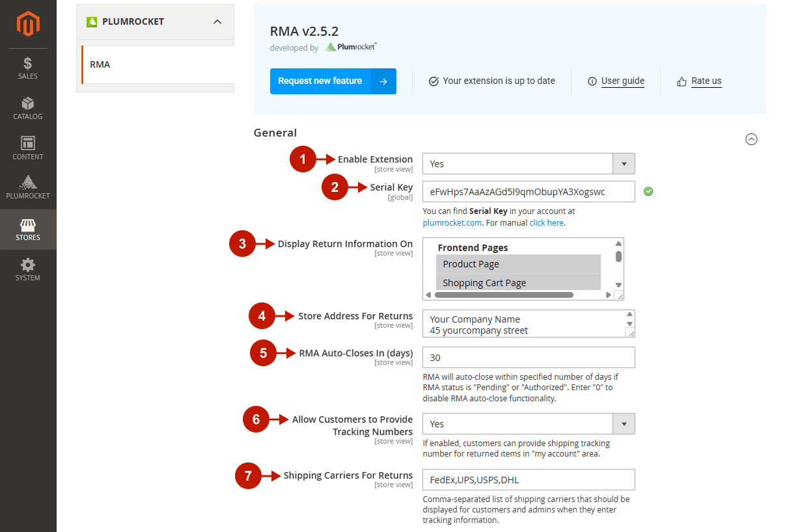The height and width of the screenshot is (532, 785).
Task: Collapse the PLUMROCKET config section
Action: coord(217,21)
